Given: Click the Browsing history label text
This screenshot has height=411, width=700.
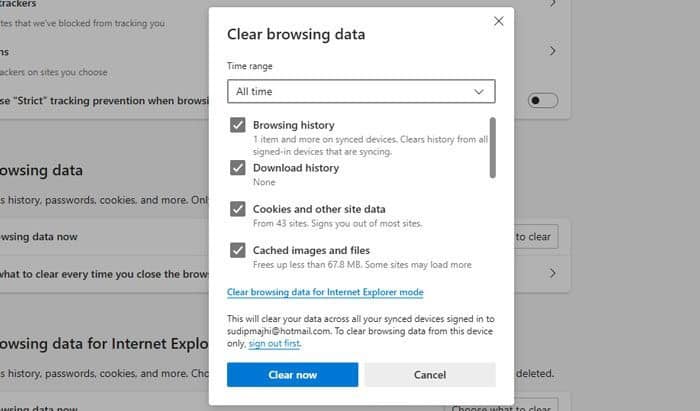Looking at the screenshot, I should tap(294, 125).
